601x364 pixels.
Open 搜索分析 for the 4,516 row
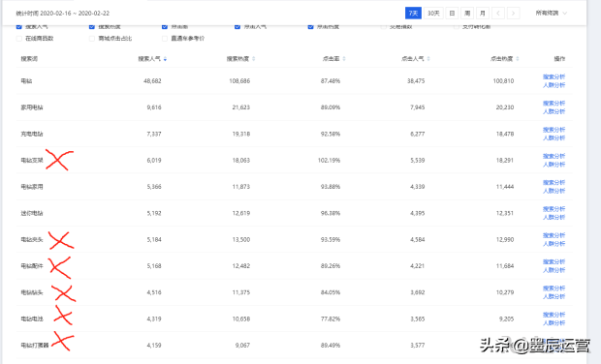554,288
